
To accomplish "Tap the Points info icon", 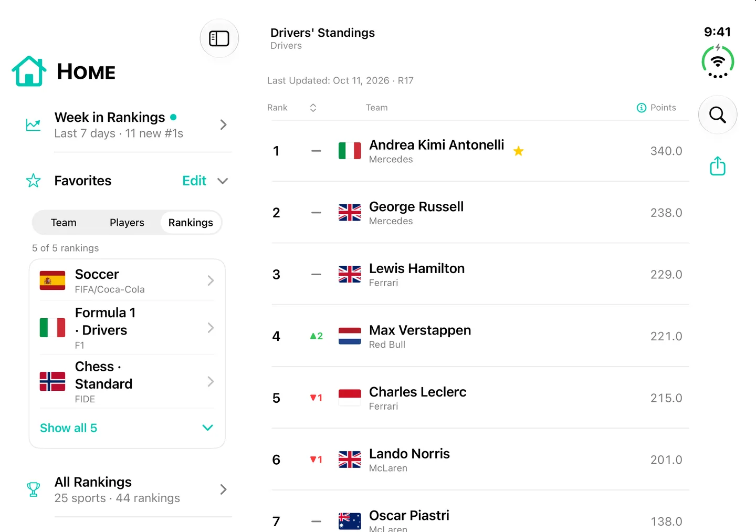I will [641, 108].
